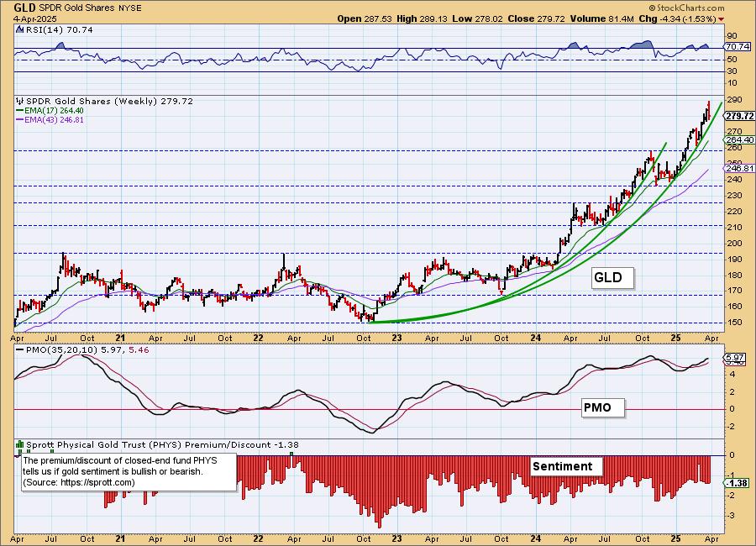Click the 21 year label under price chart

click(120, 339)
